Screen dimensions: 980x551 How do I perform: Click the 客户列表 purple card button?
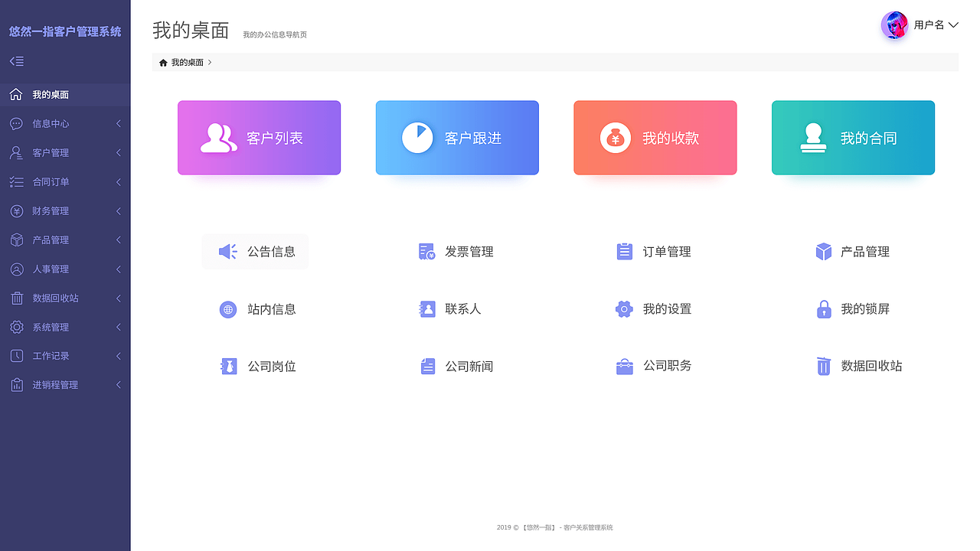tap(259, 138)
